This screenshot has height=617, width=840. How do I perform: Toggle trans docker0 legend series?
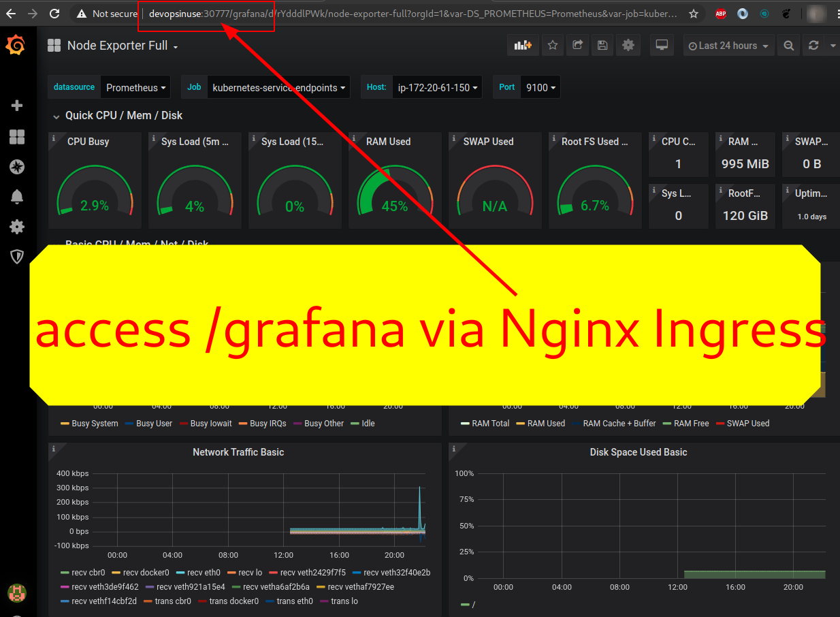point(234,601)
